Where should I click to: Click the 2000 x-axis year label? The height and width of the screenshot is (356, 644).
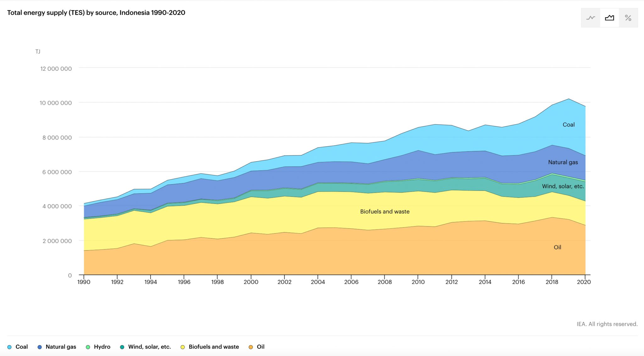251,282
